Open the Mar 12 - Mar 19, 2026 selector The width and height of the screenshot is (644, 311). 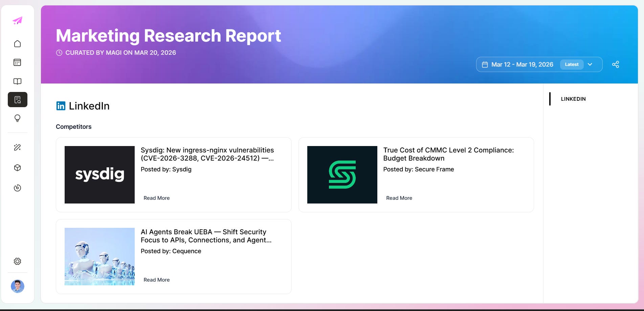click(x=539, y=64)
